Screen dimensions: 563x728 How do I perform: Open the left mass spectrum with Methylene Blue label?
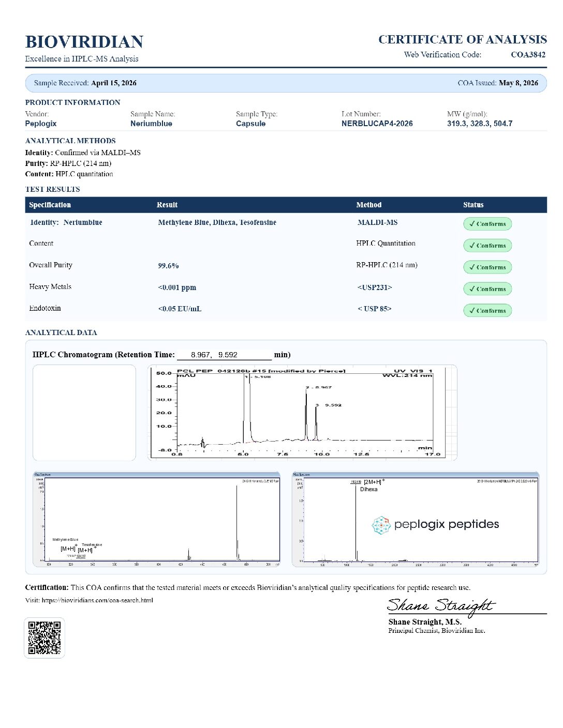click(157, 519)
